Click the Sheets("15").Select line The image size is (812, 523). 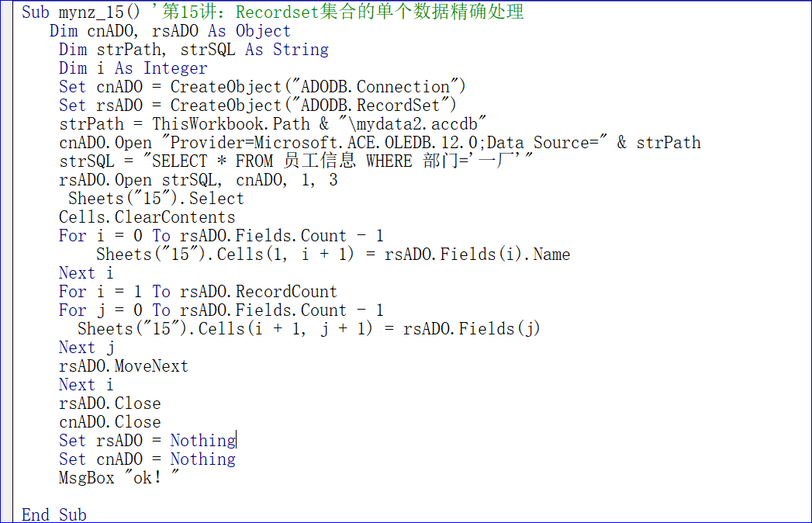pyautogui.click(x=156, y=199)
